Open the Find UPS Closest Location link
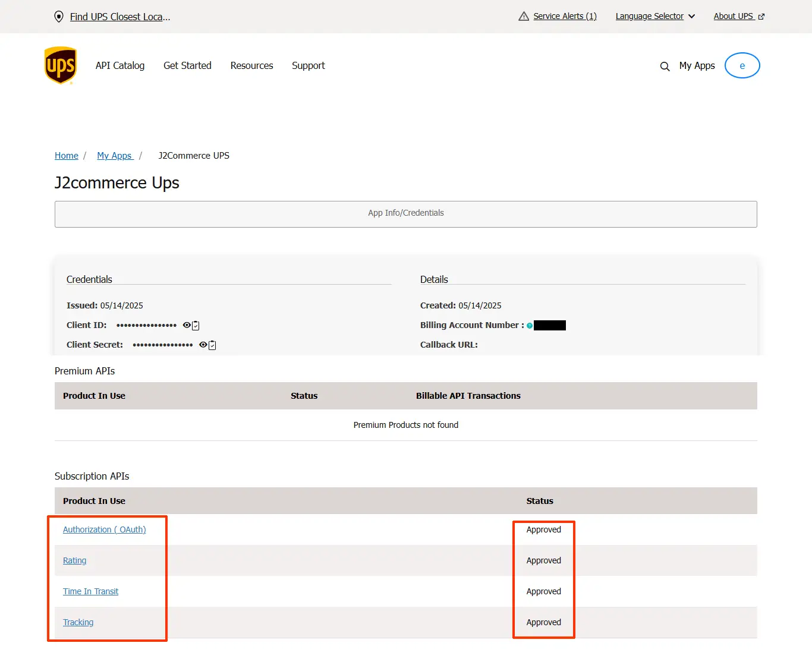 120,17
